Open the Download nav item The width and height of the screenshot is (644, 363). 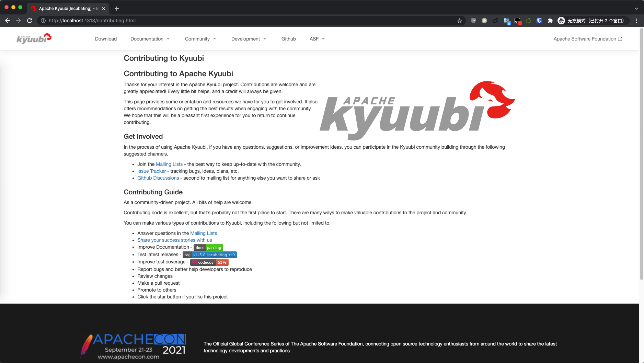106,39
